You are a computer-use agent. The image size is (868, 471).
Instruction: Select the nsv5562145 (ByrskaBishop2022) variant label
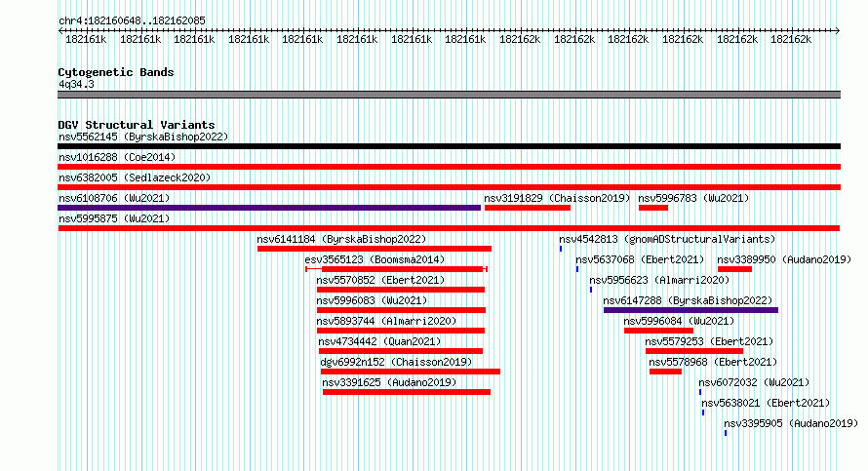coord(143,137)
